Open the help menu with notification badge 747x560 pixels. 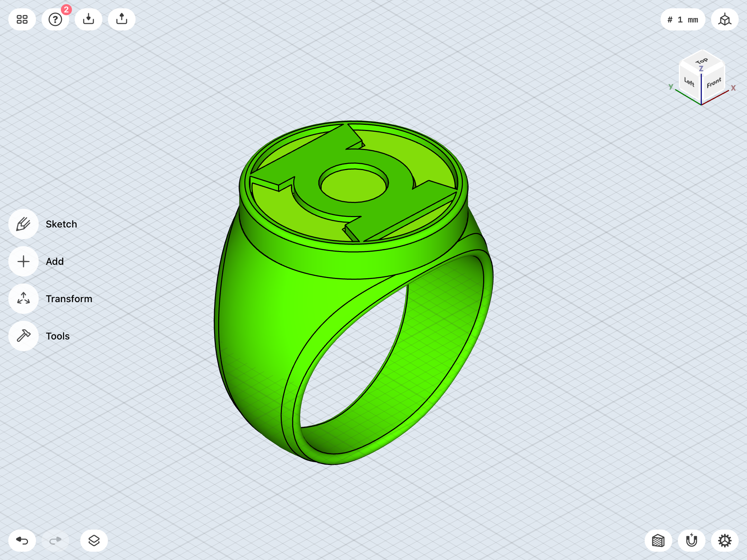click(55, 19)
